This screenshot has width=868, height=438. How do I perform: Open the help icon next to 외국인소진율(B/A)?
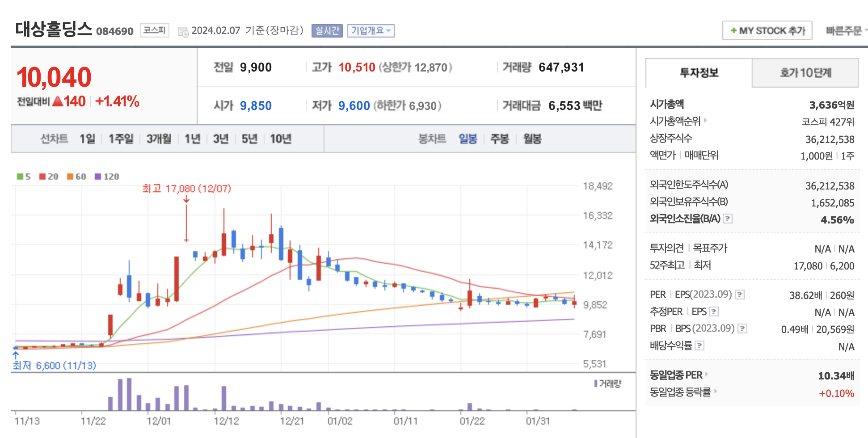pyautogui.click(x=728, y=219)
